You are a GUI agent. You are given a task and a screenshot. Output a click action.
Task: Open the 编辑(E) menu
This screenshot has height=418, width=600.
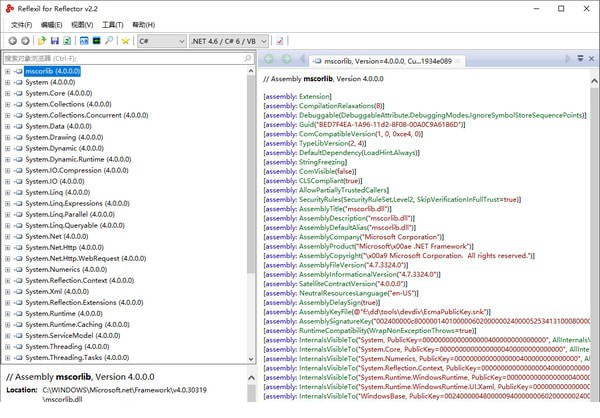click(51, 25)
